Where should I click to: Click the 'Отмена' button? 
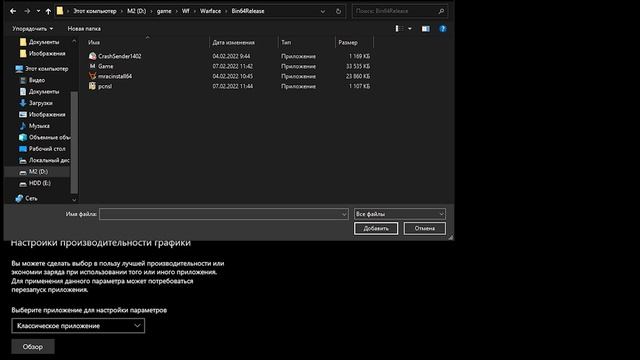pos(424,228)
